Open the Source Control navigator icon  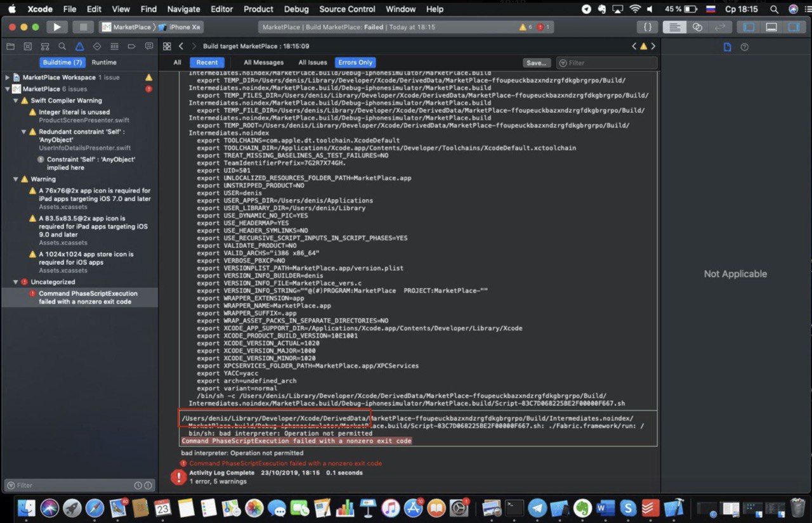[27, 46]
